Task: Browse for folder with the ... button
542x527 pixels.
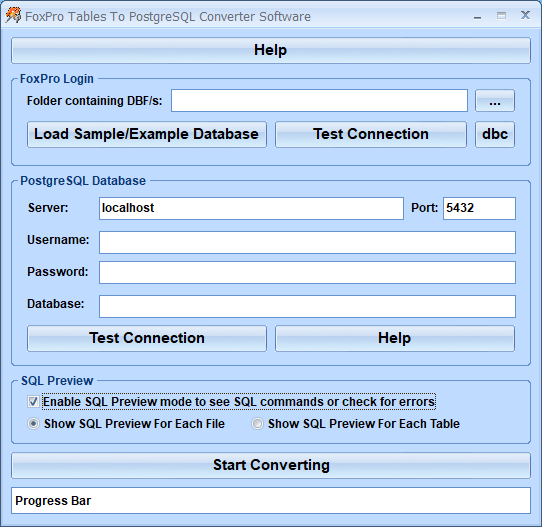Action: [x=495, y=101]
